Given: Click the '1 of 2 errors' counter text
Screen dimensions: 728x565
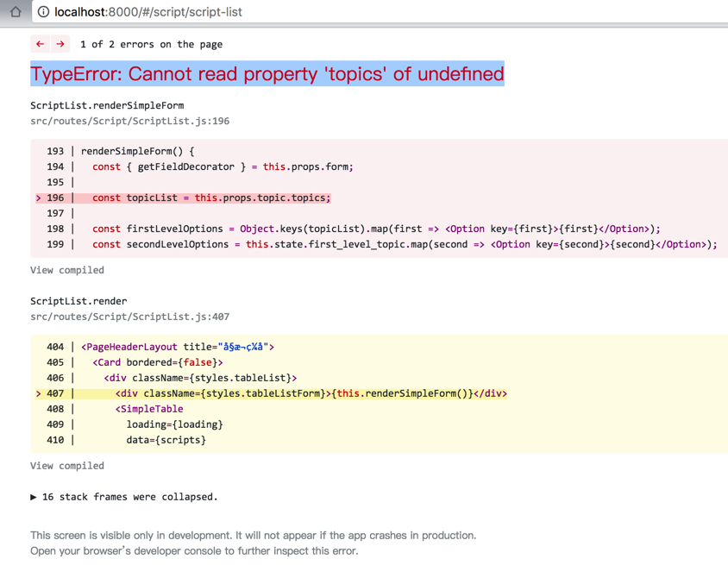Looking at the screenshot, I should click(151, 44).
